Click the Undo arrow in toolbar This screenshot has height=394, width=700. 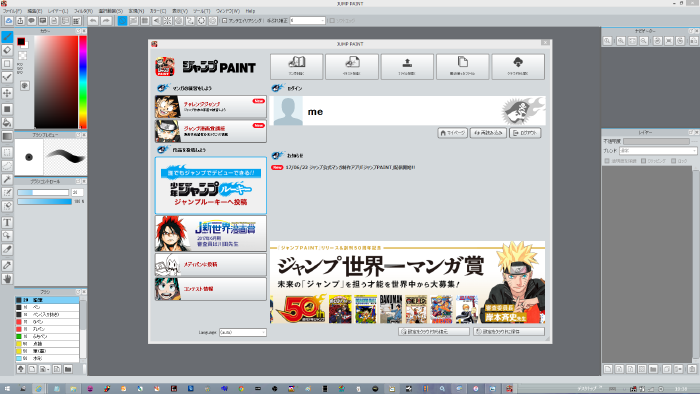[x=93, y=21]
